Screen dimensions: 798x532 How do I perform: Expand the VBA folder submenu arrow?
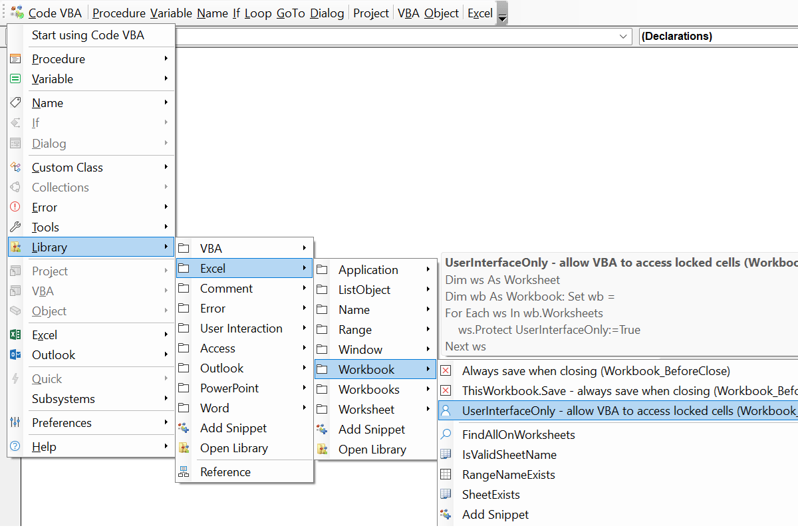coord(304,249)
